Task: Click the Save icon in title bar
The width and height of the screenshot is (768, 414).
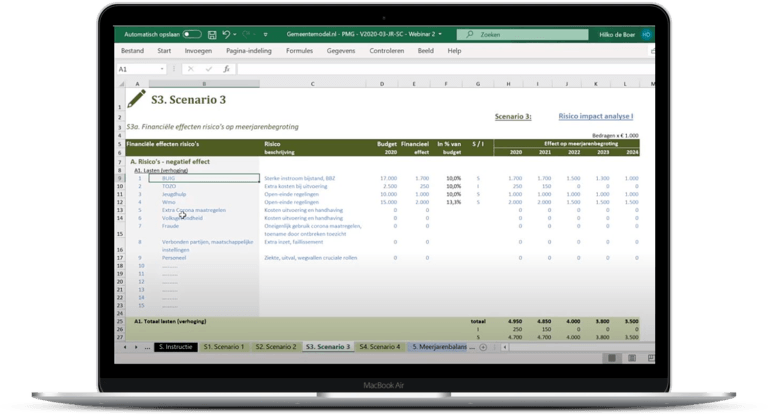Action: pos(213,34)
